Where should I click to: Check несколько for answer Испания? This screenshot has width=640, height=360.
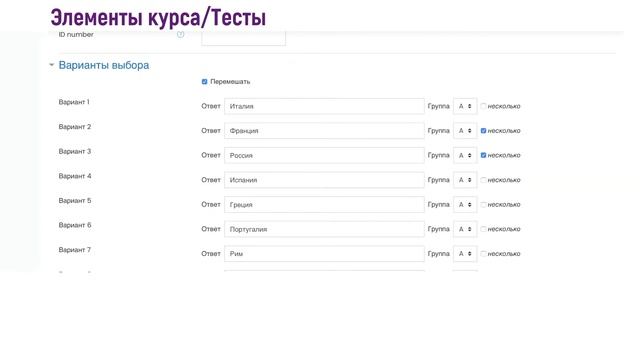(x=483, y=180)
